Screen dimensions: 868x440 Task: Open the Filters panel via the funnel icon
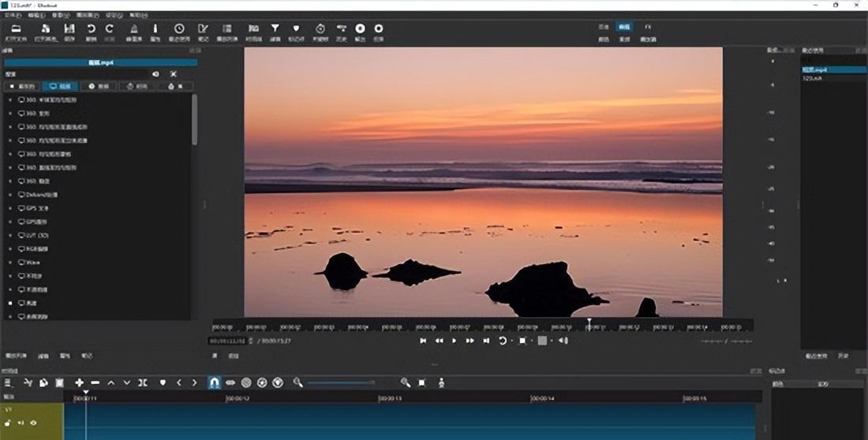[275, 29]
